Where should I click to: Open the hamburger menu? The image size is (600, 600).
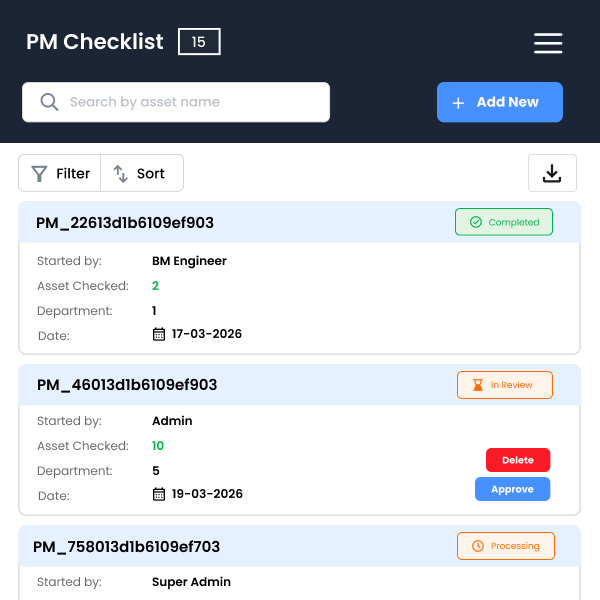[x=548, y=43]
